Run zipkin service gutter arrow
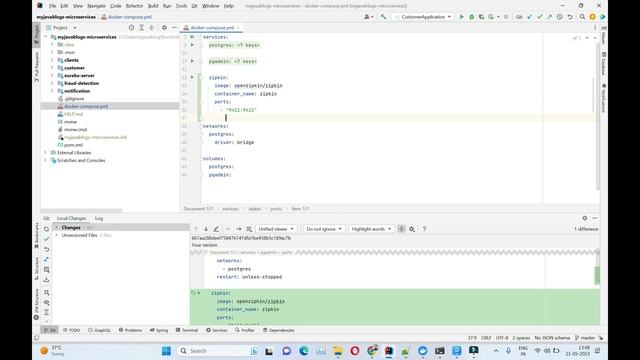The height and width of the screenshot is (360, 640). (x=192, y=77)
